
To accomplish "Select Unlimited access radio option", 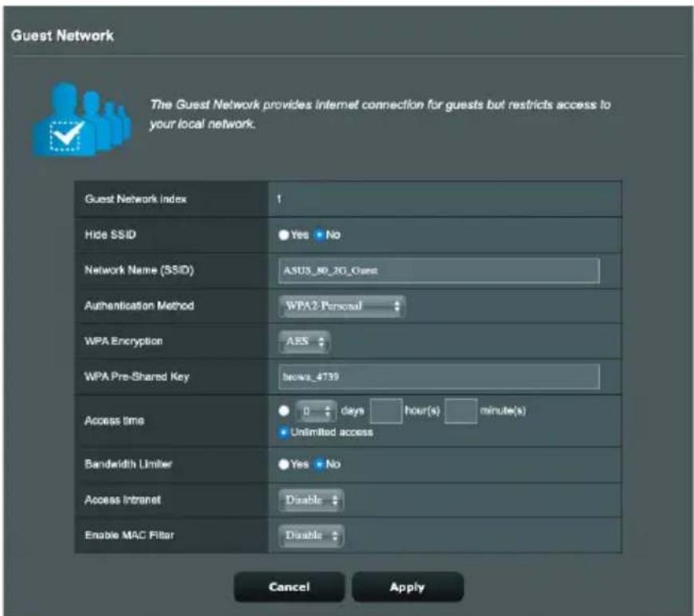I will pyautogui.click(x=284, y=432).
